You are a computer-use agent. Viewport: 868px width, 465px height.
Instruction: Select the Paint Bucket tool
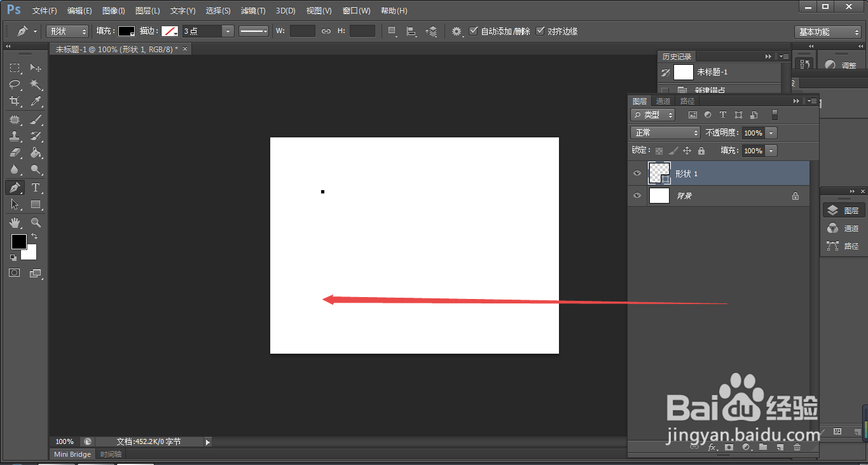[x=36, y=153]
